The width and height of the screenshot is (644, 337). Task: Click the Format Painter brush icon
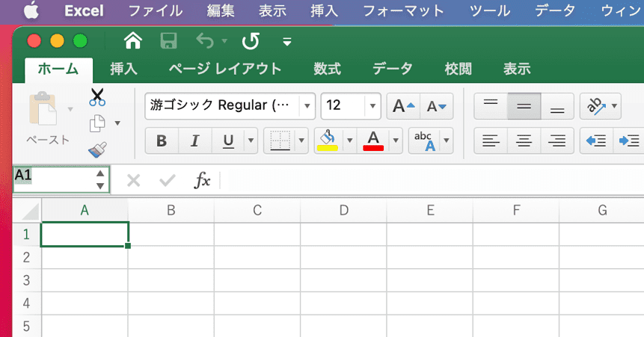pos(97,149)
